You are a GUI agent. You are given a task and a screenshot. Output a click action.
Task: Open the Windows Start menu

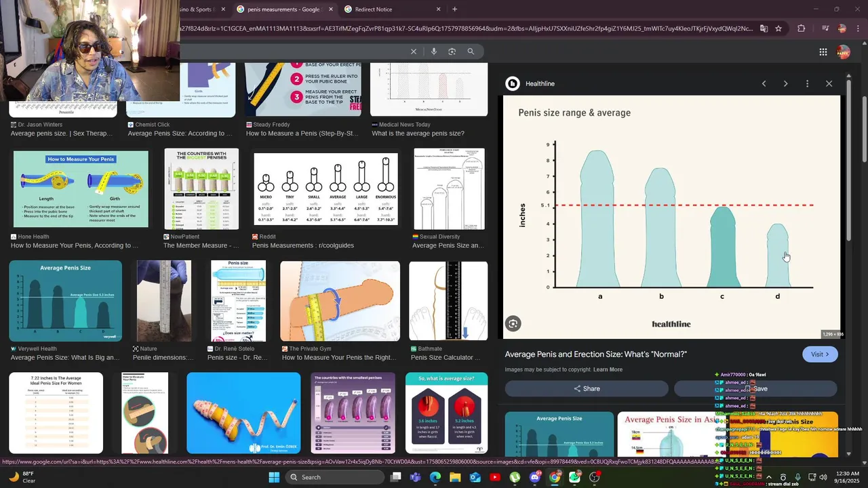coord(274,477)
